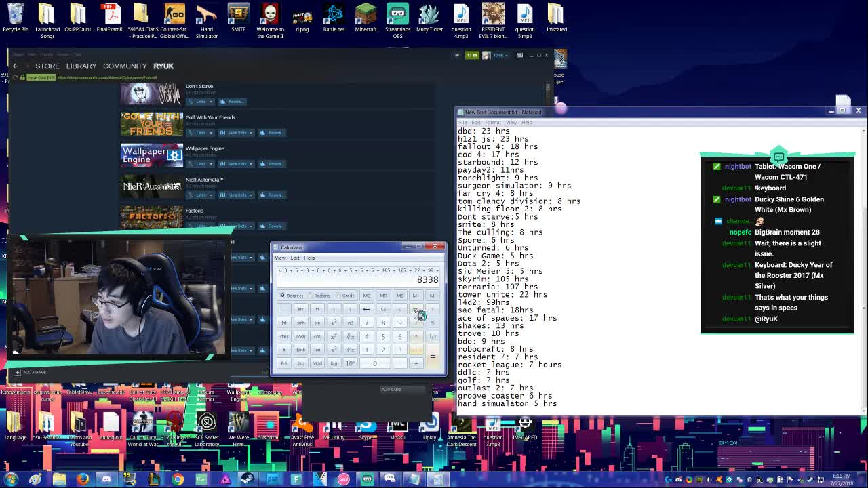The height and width of the screenshot is (488, 868).
Task: Open Steam STORE tab
Action: pos(47,66)
